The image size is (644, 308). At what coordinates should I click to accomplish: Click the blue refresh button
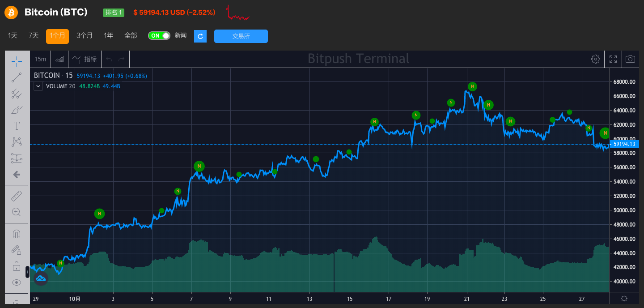click(x=200, y=36)
